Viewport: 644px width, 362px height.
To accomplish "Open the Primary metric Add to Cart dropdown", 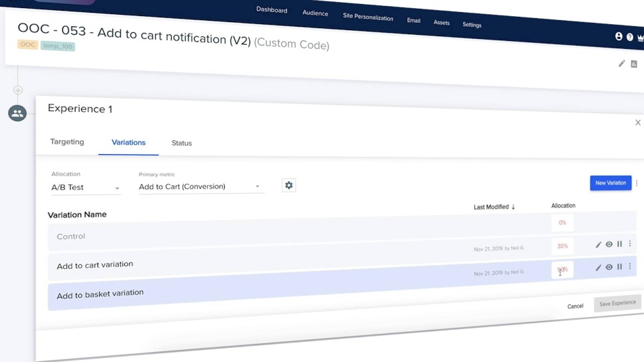I will click(201, 187).
